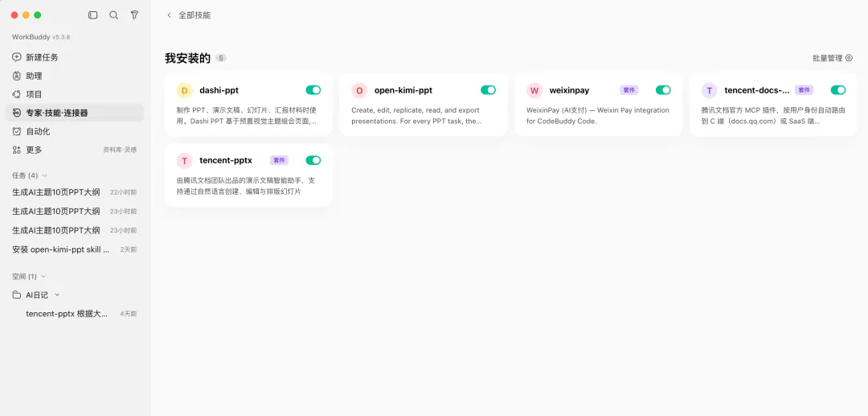Open search with the magnifier icon

coord(113,15)
